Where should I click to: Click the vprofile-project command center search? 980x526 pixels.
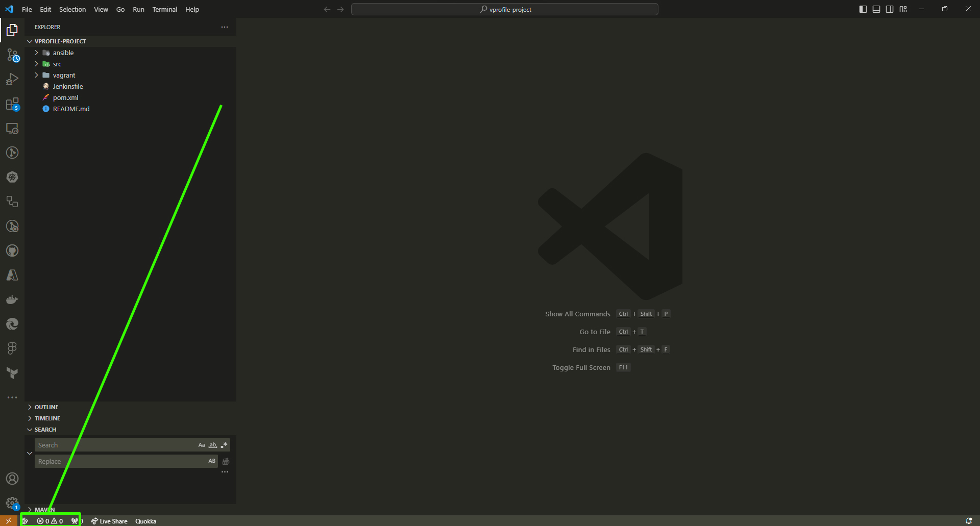505,9
